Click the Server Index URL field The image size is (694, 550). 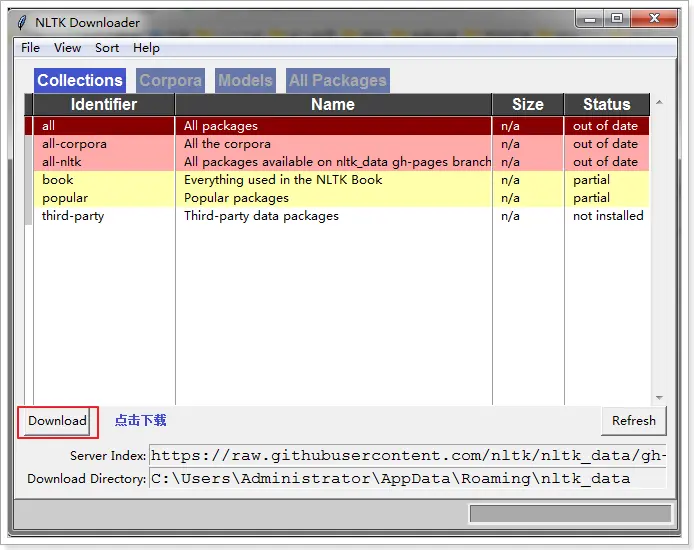pos(407,456)
